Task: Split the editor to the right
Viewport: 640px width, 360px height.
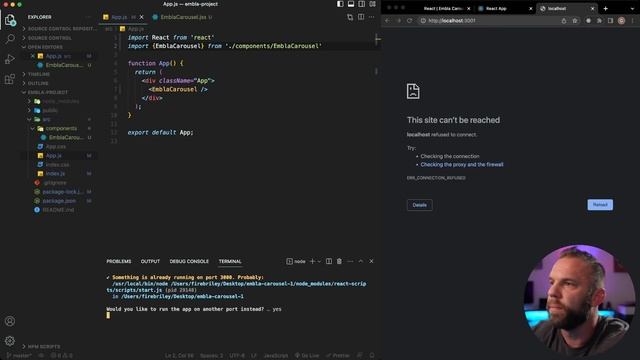Action: click(361, 17)
